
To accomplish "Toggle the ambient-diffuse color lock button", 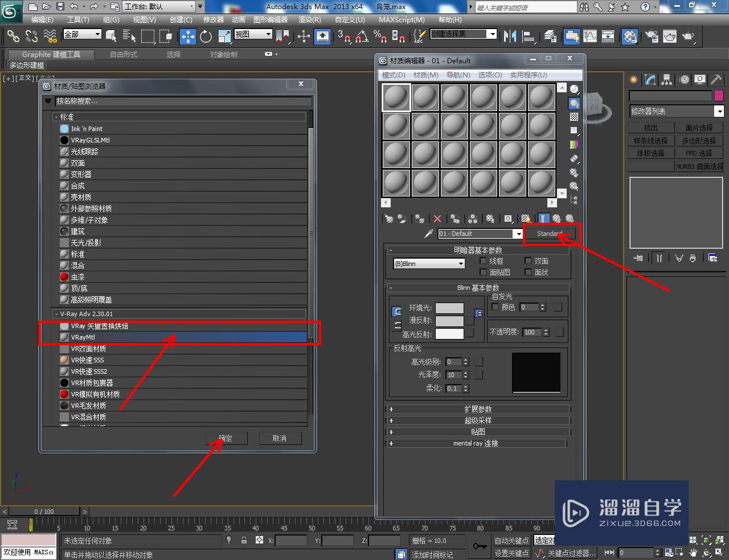I will point(478,313).
